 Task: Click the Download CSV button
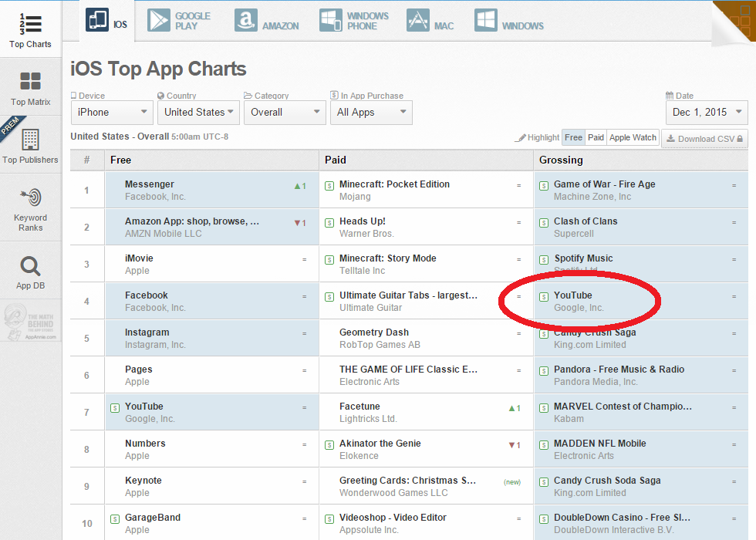pos(704,139)
